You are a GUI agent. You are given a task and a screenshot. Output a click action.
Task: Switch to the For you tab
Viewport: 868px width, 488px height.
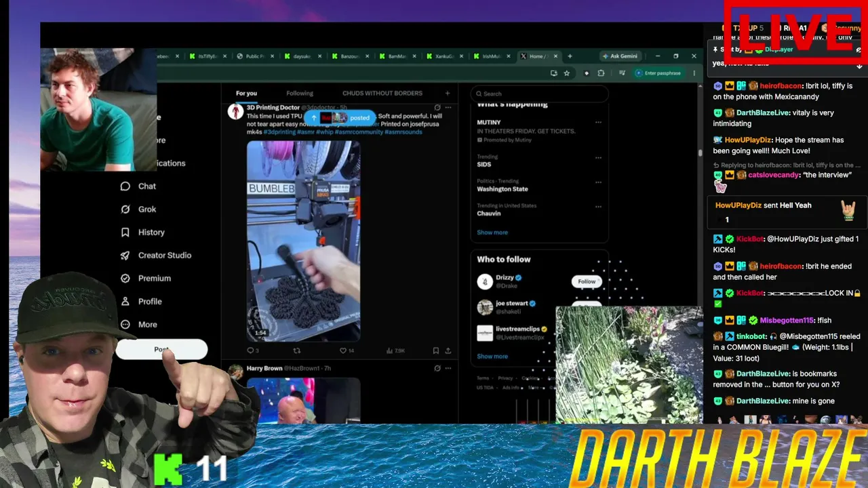pyautogui.click(x=246, y=94)
